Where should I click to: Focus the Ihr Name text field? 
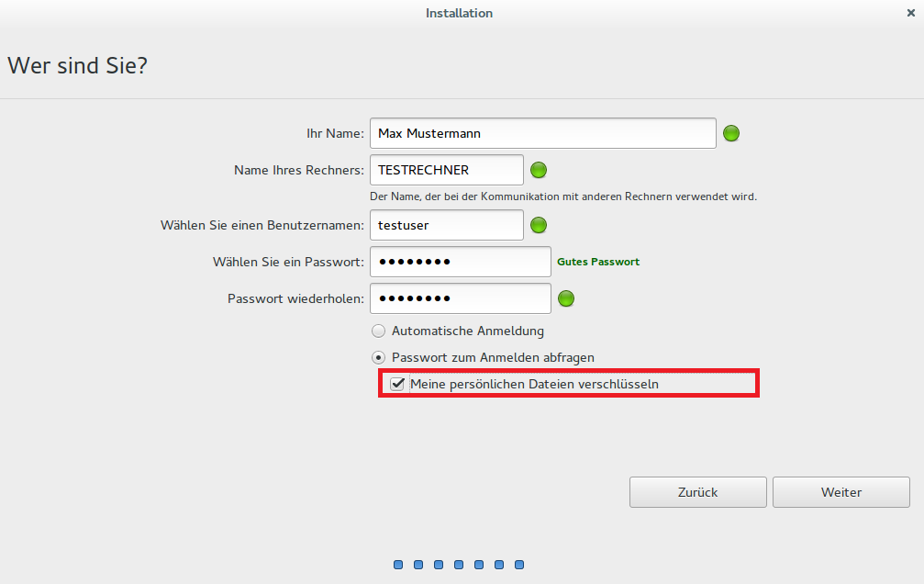point(542,133)
